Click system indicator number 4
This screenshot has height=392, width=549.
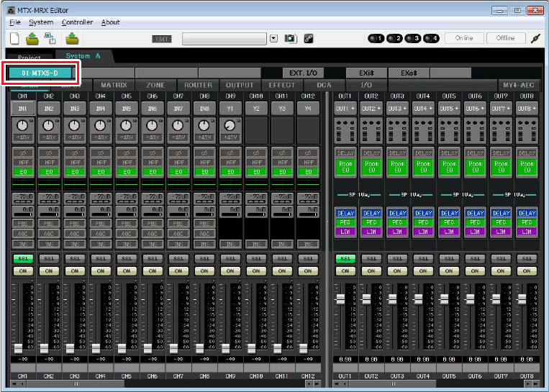coord(431,38)
